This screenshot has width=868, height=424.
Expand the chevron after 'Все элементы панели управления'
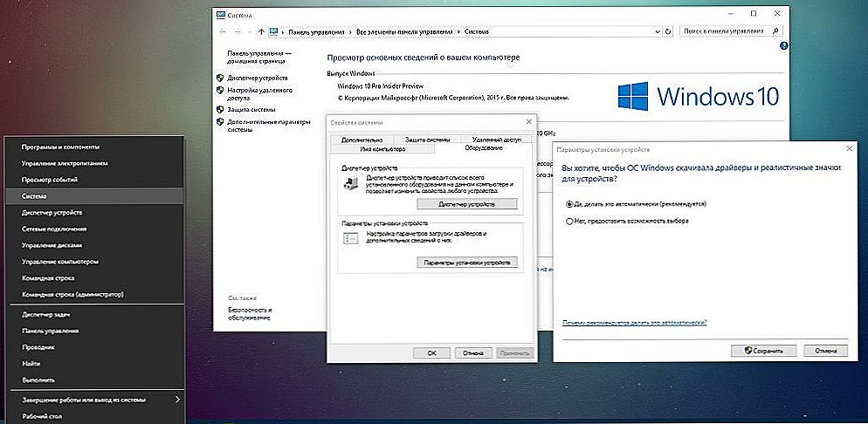click(x=458, y=32)
